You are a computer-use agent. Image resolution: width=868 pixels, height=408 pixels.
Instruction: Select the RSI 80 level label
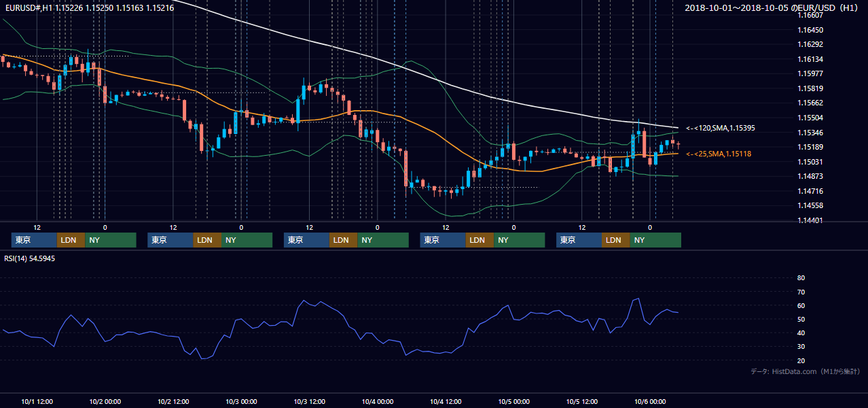click(x=801, y=278)
